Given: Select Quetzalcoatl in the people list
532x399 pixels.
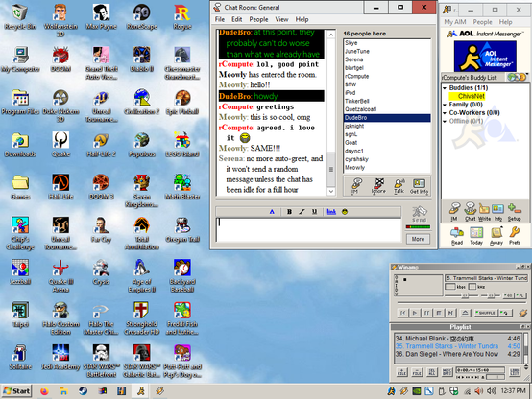Looking at the screenshot, I should 387,109.
